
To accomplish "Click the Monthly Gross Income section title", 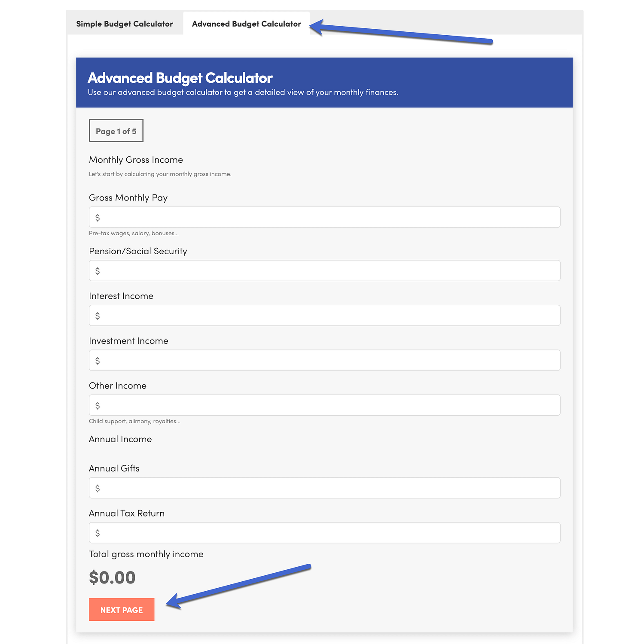I will point(136,160).
